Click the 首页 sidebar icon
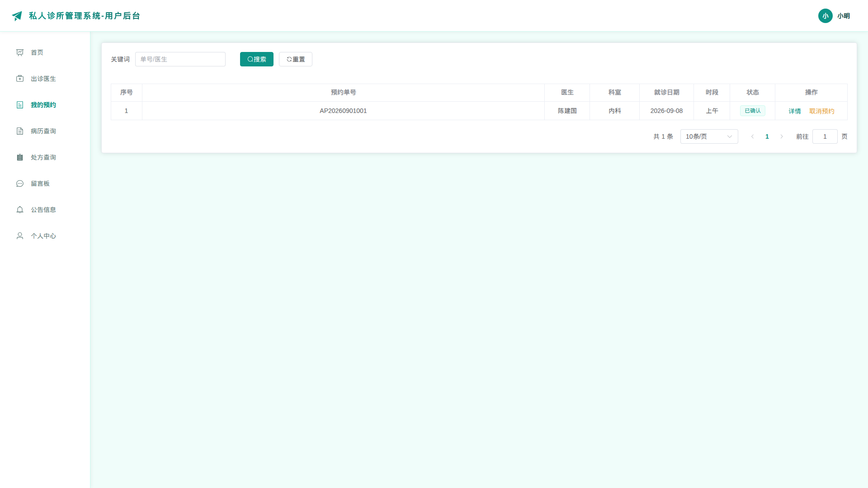The height and width of the screenshot is (488, 868). (20, 52)
